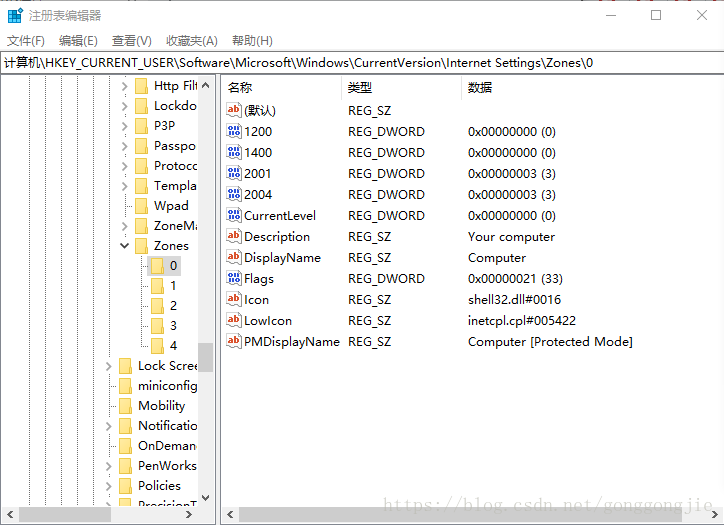Select the PMDisplayName value entry
This screenshot has width=724, height=525.
[x=291, y=341]
